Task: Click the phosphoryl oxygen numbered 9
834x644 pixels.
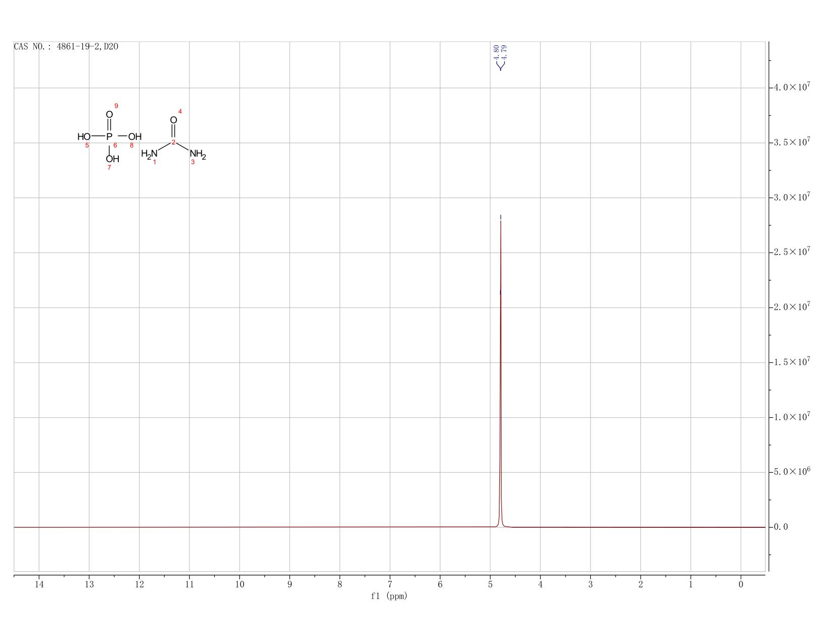Action: 109,114
